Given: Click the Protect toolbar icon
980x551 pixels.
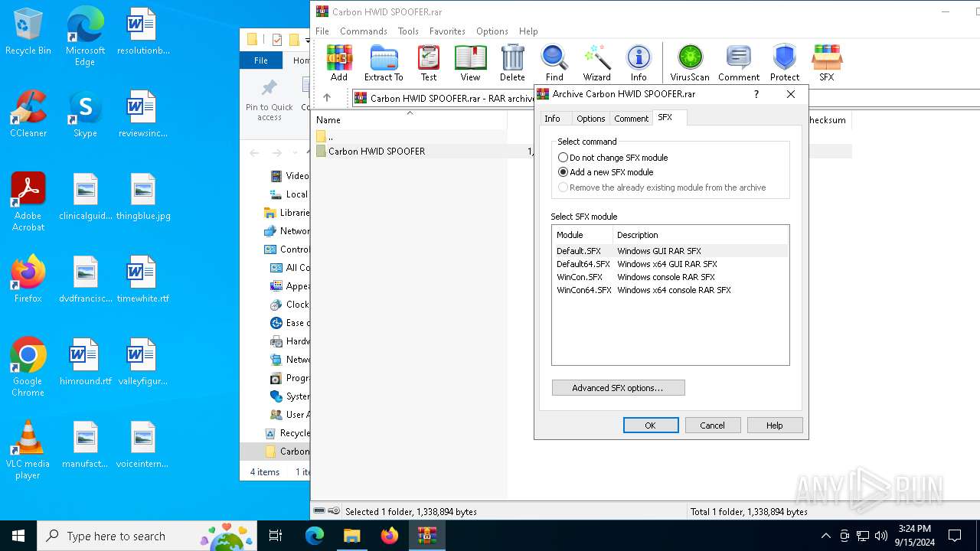Looking at the screenshot, I should click(785, 63).
